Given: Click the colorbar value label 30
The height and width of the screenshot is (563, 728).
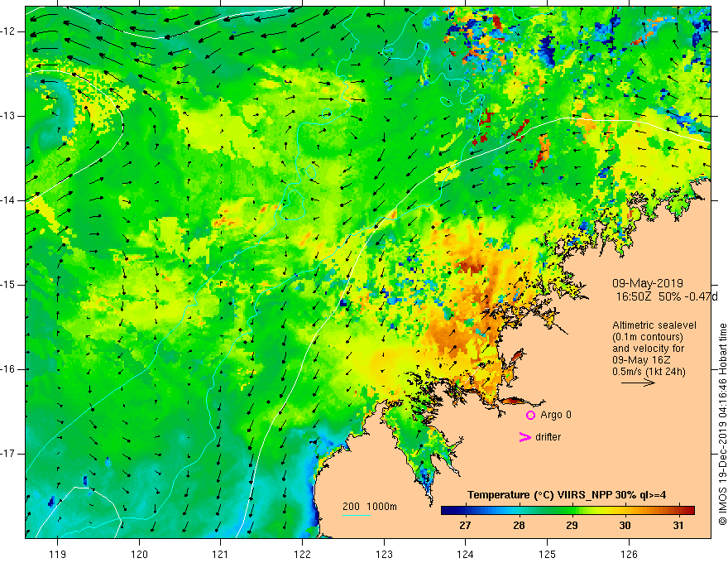Looking at the screenshot, I should pos(625,526).
